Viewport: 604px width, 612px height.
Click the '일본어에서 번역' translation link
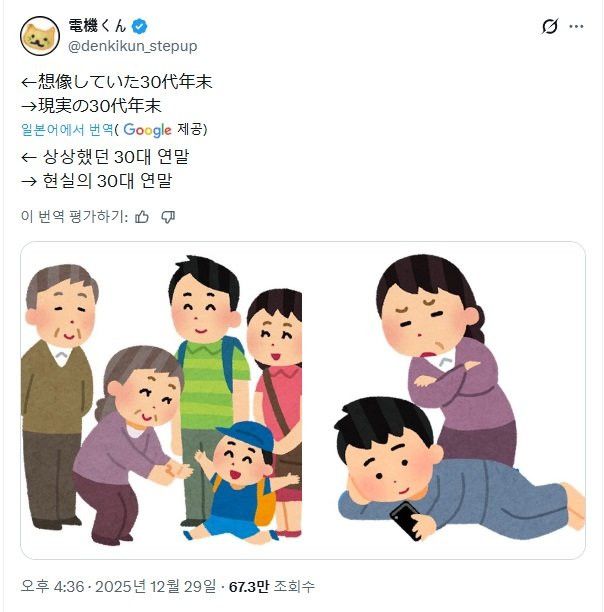point(67,130)
